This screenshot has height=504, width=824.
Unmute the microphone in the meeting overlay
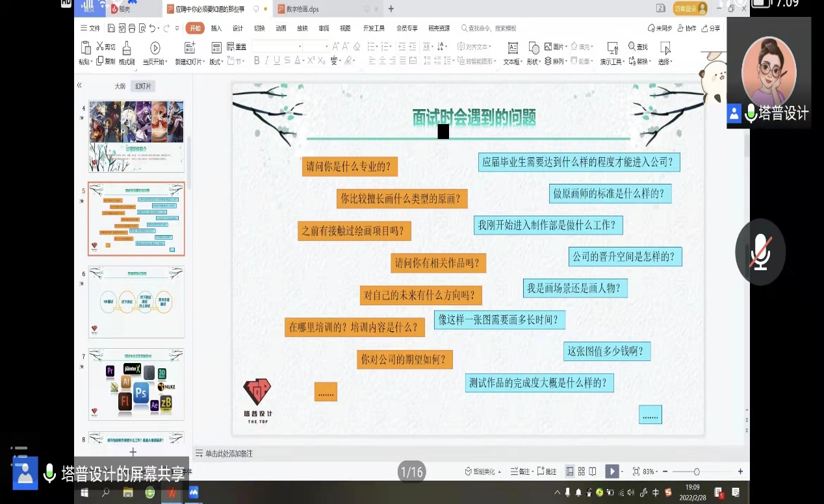760,252
